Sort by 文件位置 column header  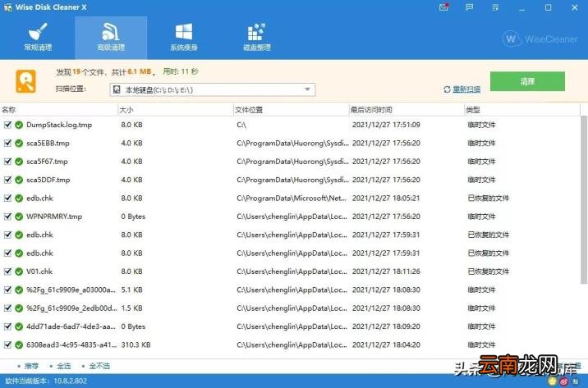tap(291, 110)
